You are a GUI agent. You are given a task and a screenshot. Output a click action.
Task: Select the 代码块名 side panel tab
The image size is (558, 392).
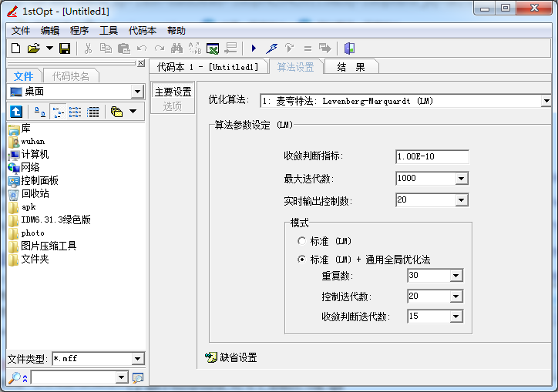point(70,76)
